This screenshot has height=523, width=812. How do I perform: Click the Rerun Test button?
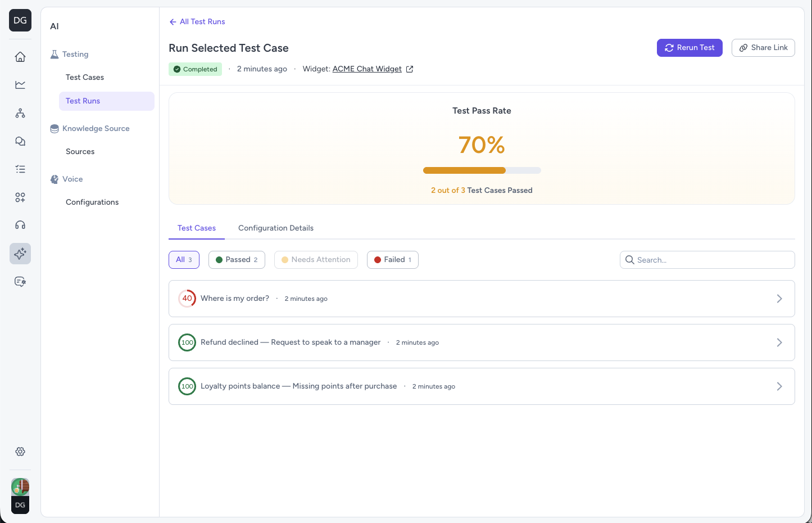tap(689, 48)
